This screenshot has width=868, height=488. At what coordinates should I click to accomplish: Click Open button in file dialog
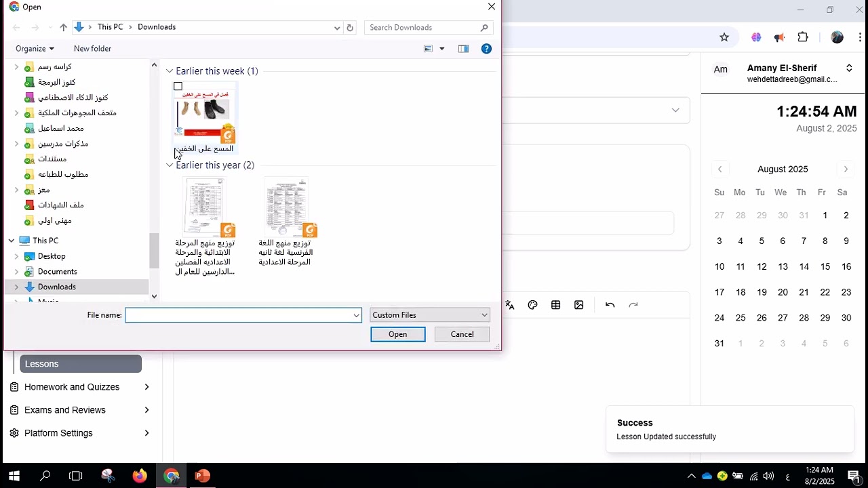tap(398, 334)
